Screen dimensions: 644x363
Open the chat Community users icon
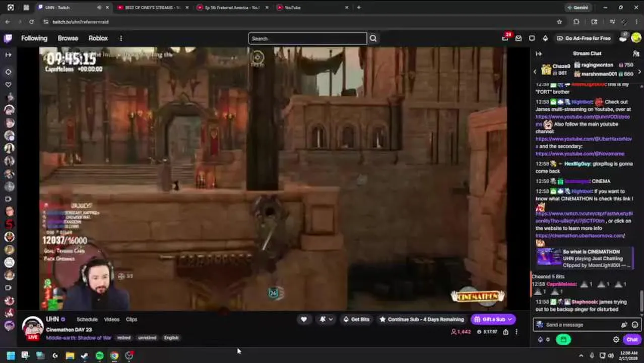point(636,53)
